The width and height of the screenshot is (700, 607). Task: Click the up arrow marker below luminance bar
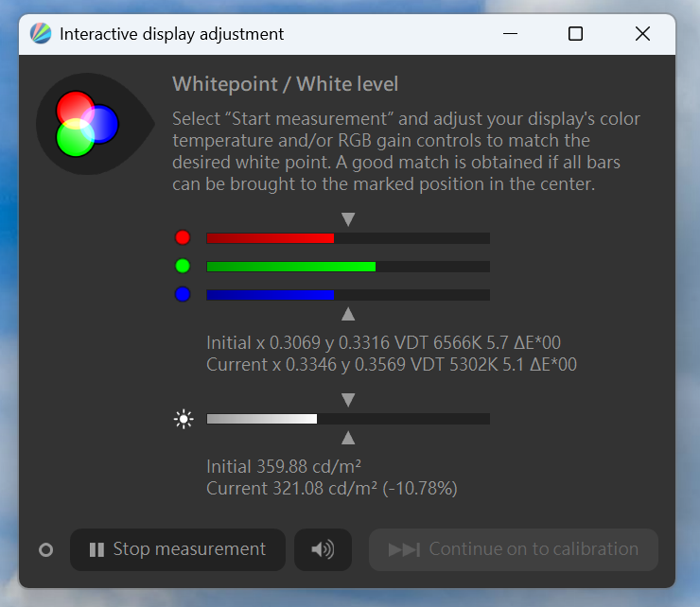348,438
